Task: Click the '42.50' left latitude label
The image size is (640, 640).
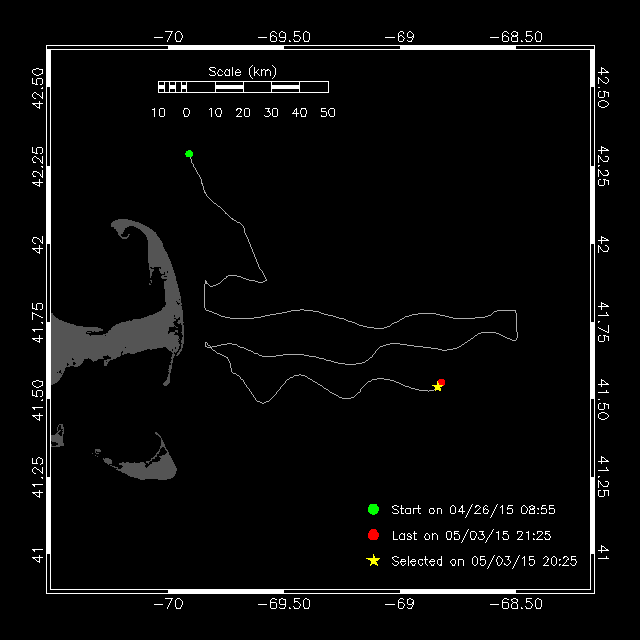Action: (38, 89)
